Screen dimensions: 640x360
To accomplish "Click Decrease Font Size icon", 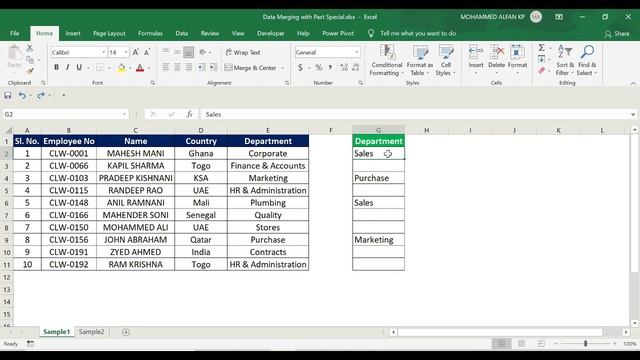I will [147, 52].
